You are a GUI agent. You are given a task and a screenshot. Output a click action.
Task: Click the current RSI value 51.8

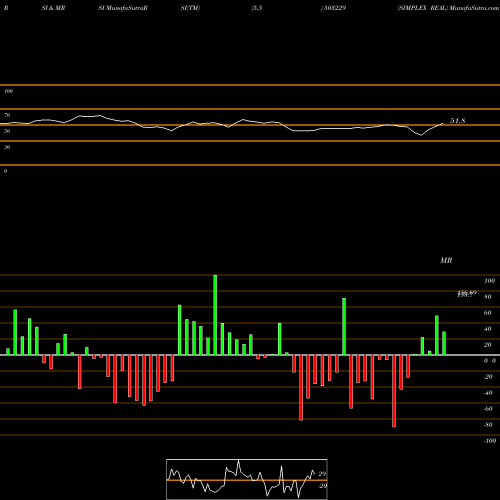457,121
